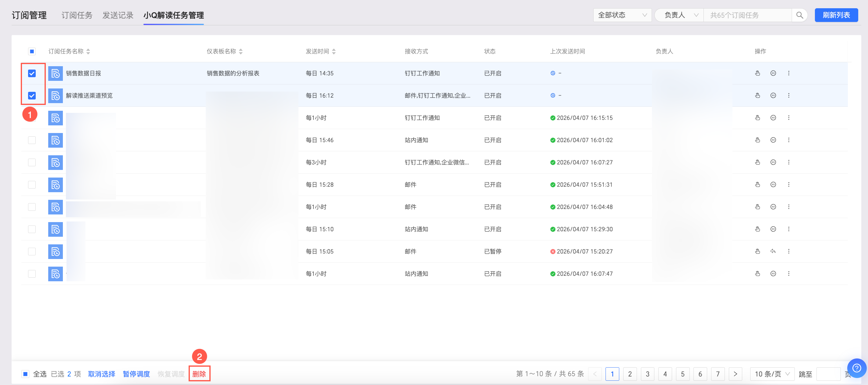Check the row scheduled 每日 15:46
868x385 pixels.
[x=32, y=140]
